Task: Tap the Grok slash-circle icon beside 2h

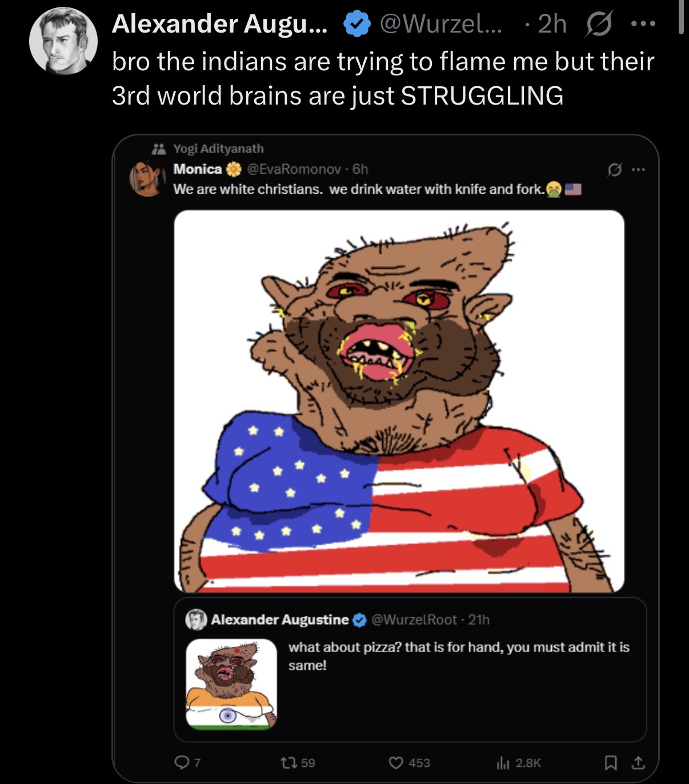Action: pyautogui.click(x=598, y=24)
